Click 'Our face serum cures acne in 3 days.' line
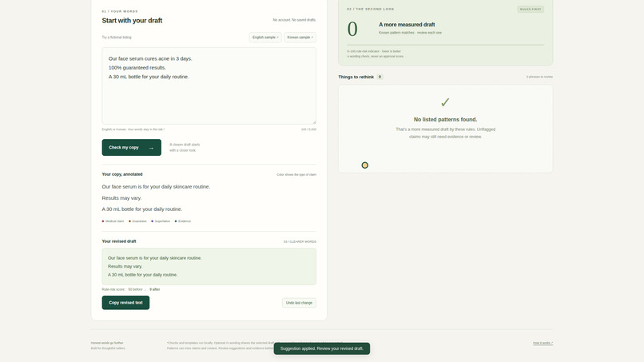 150,59
